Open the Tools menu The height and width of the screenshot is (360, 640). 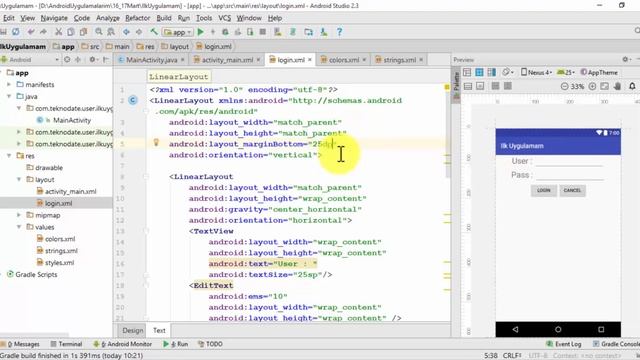(x=204, y=18)
